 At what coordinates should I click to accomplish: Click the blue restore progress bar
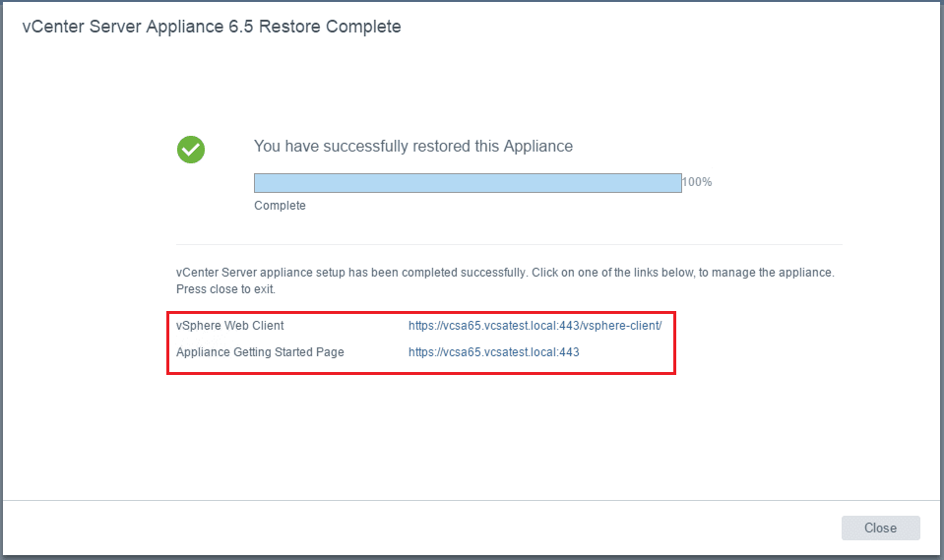[468, 183]
